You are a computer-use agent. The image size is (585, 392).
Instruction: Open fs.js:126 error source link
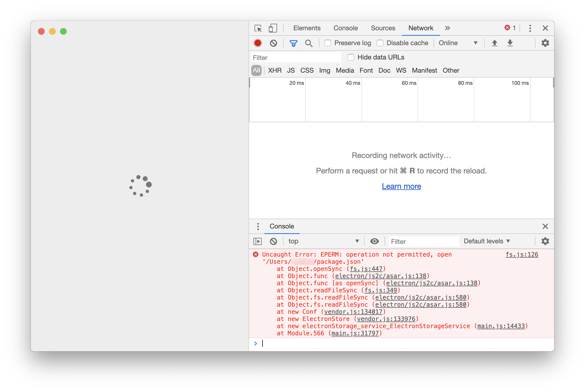click(522, 254)
